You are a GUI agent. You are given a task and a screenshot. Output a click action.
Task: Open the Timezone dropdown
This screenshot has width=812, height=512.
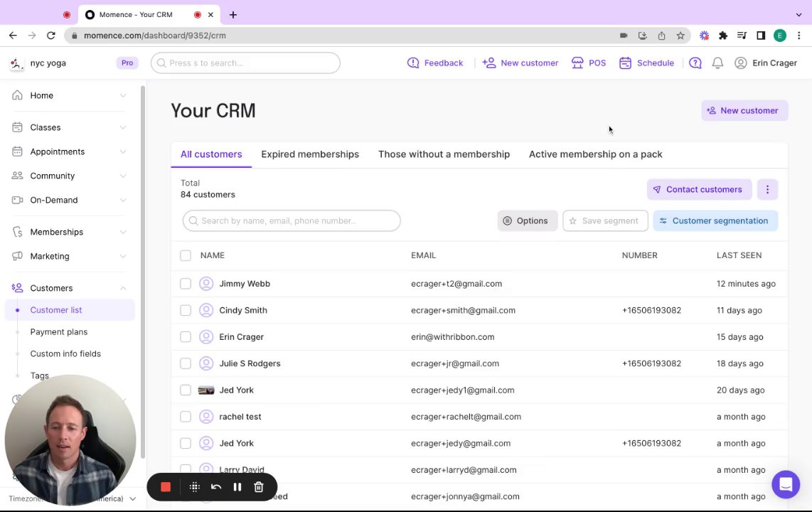132,498
